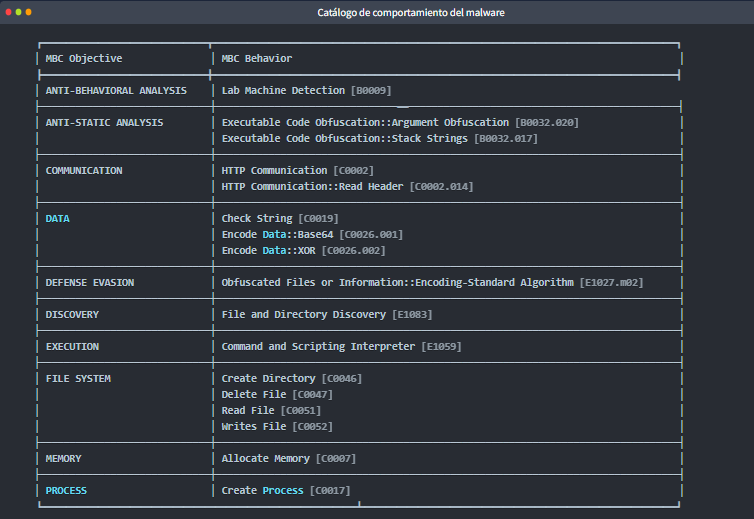Click the '[B0032.020]' identifier
Screen dimensions: 754x519
pyautogui.click(x=547, y=123)
